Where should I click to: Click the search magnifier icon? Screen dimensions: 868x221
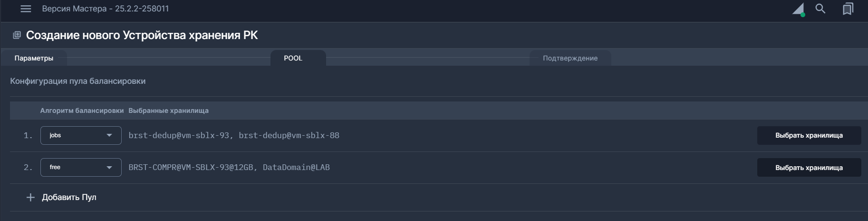tap(820, 9)
